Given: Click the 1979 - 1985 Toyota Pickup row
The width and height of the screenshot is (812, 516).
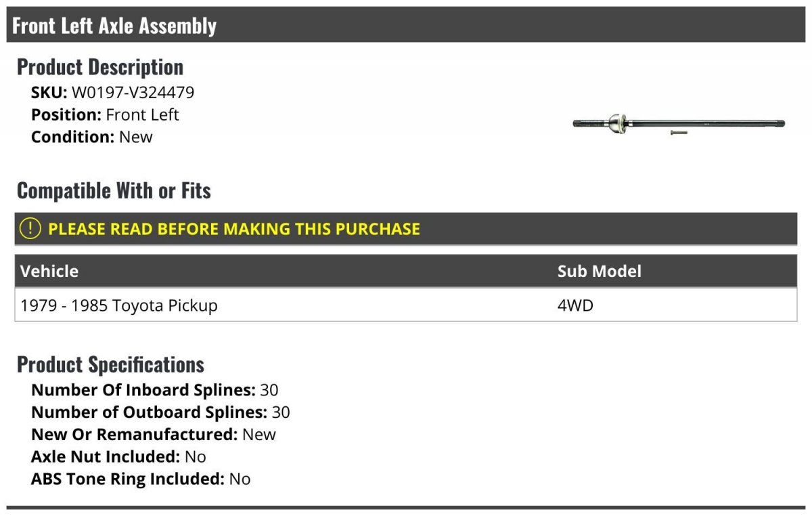Looking at the screenshot, I should [119, 305].
